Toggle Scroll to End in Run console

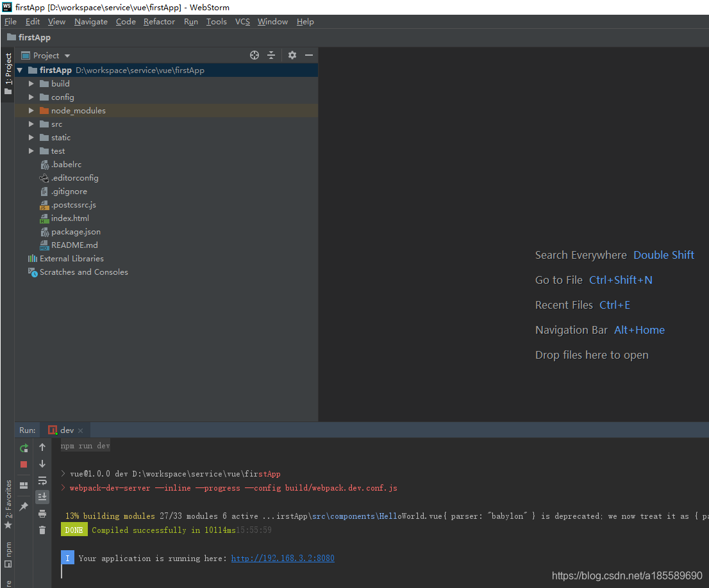[42, 496]
